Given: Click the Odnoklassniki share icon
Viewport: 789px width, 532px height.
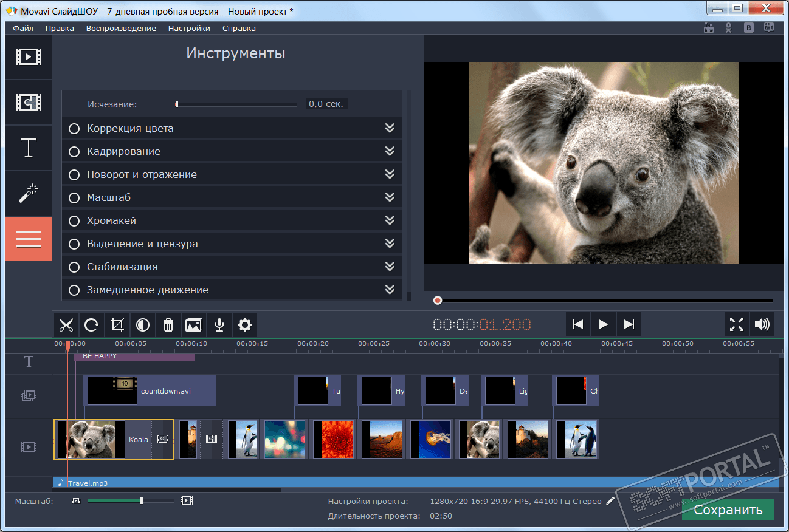Looking at the screenshot, I should pos(729,27).
